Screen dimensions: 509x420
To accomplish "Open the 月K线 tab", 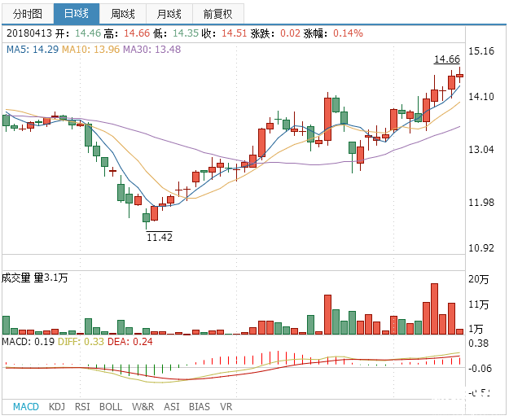I will (169, 14).
